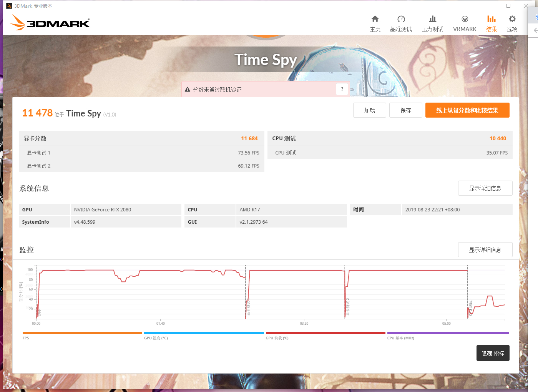Select the red GPU 负载 legend bar
The image size is (538, 392).
pyautogui.click(x=325, y=333)
